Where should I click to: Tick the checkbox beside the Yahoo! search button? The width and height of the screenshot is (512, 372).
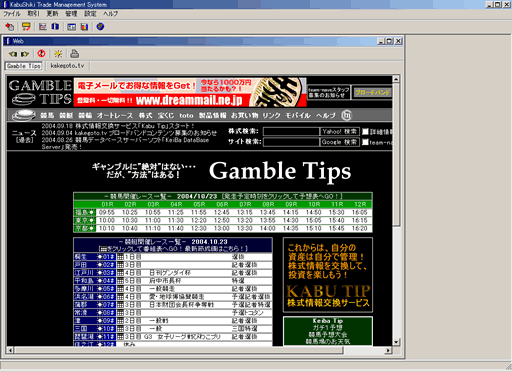click(x=365, y=132)
